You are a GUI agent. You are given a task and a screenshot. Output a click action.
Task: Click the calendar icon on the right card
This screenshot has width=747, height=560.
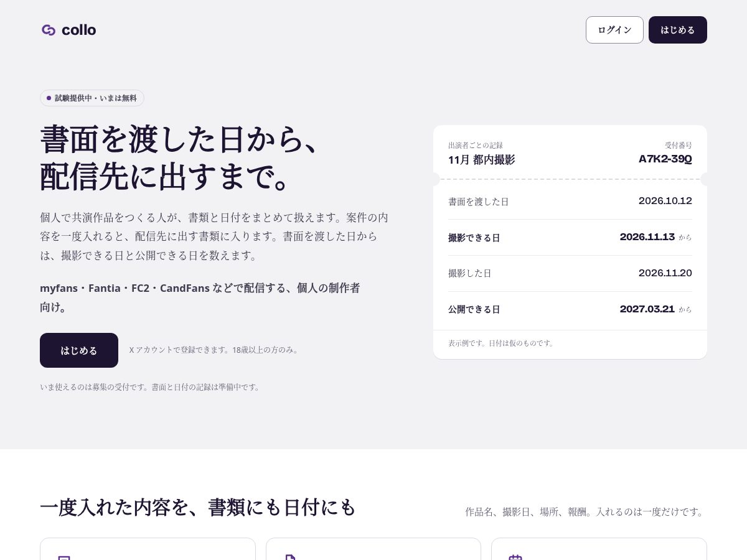point(515,558)
